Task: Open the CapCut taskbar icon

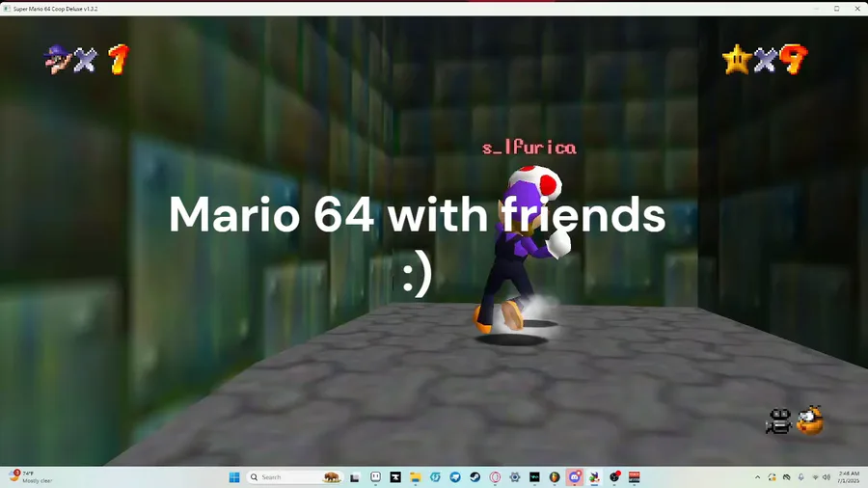Action: [395, 477]
